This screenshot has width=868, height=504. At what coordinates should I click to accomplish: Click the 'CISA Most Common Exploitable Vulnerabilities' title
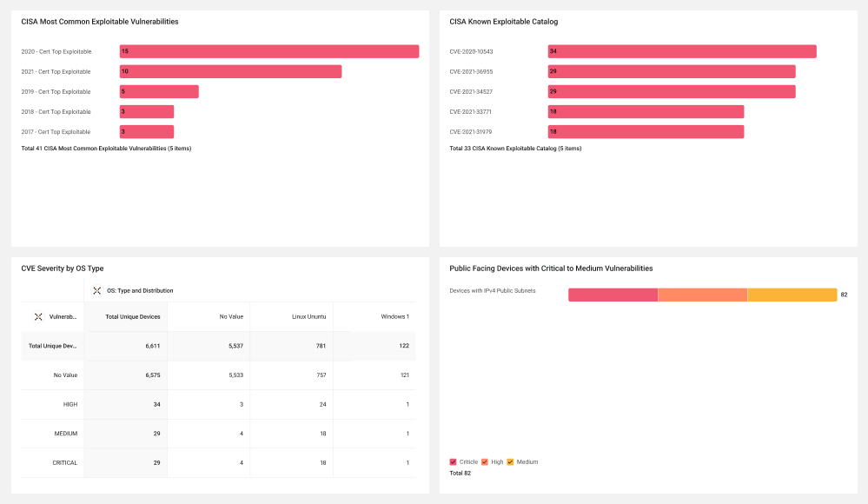click(100, 22)
